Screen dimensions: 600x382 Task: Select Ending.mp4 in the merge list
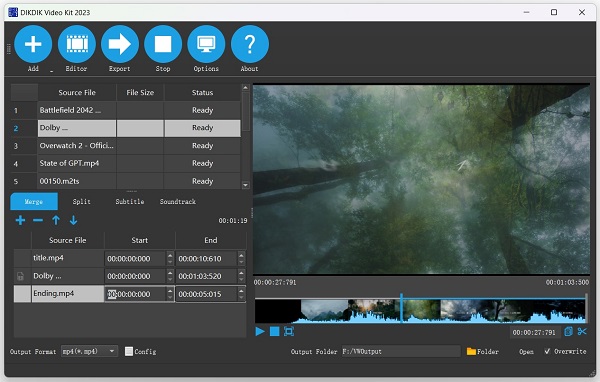pyautogui.click(x=67, y=294)
